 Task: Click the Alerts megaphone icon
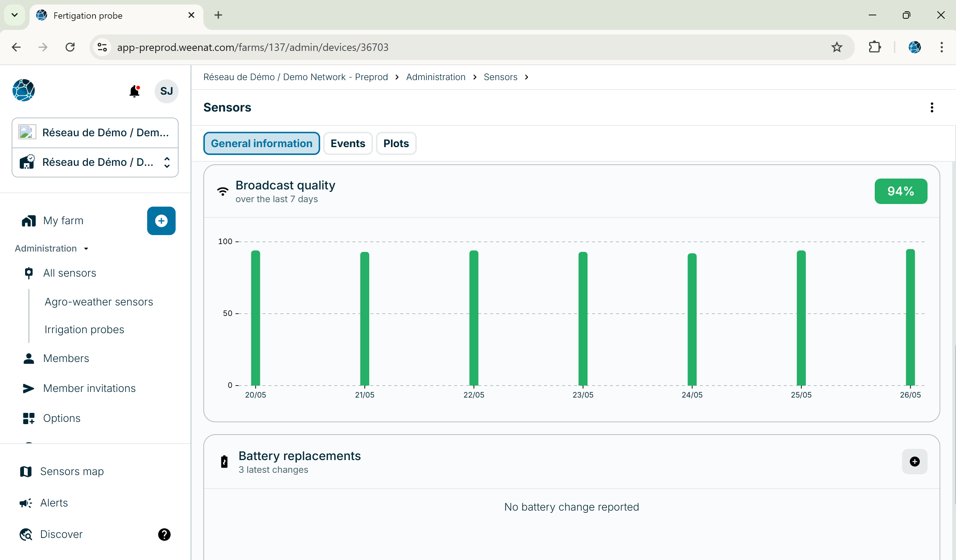point(26,503)
